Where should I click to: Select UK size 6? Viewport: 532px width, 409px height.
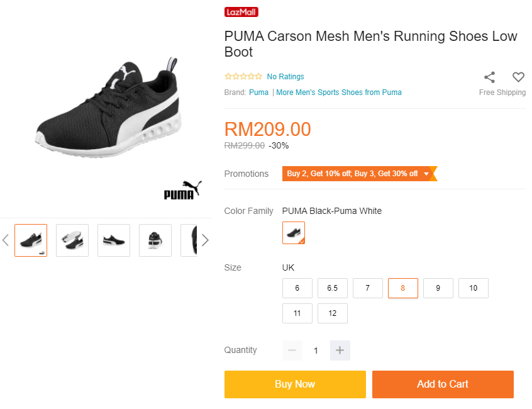coord(297,288)
